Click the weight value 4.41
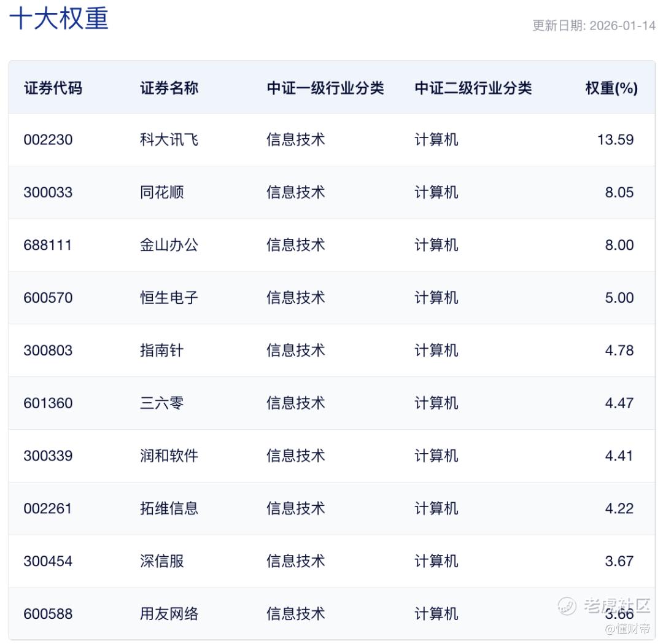Viewport: 663px width, 644px height. pos(619,456)
